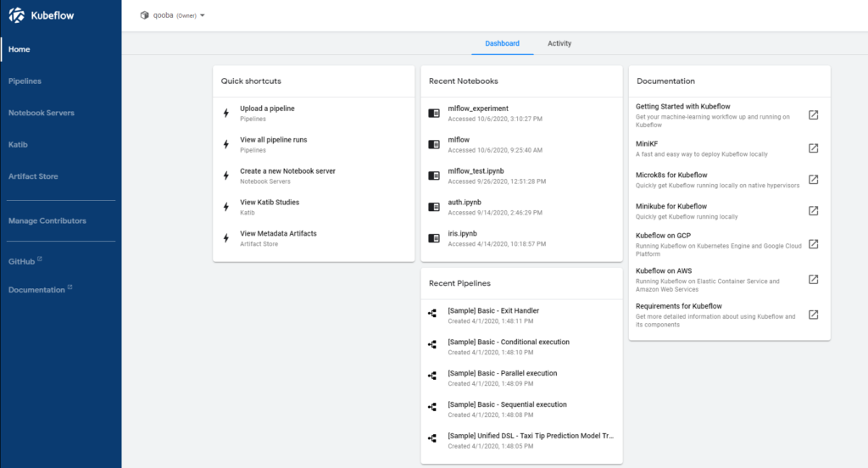Click notebook icon for mlflow accessed 9:25:40 AM
868x468 pixels.
434,144
